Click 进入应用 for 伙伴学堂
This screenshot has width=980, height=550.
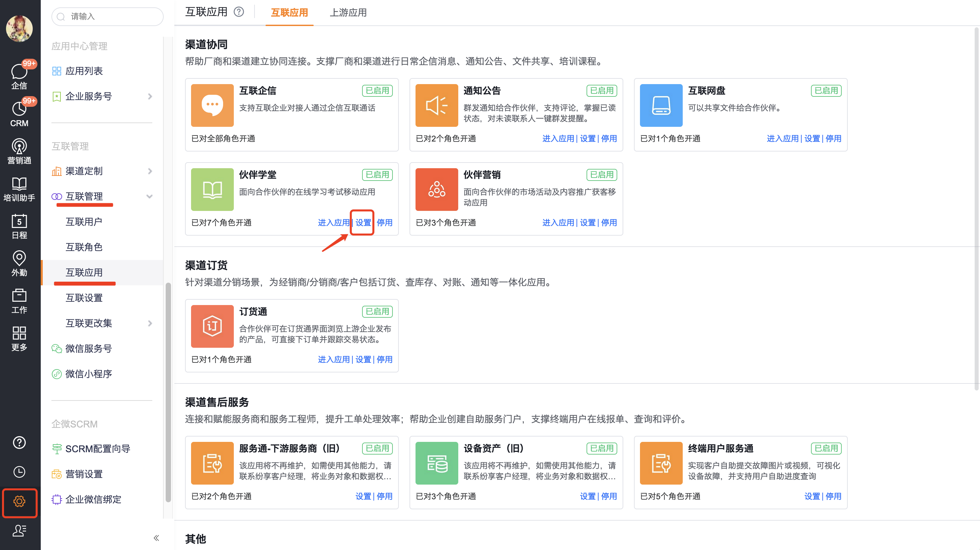click(334, 222)
